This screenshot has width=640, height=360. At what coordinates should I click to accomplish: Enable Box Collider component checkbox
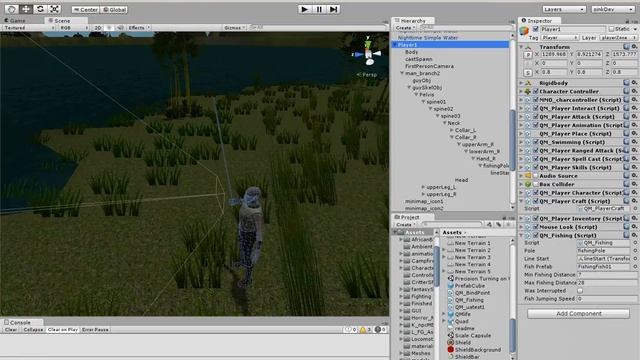coord(536,184)
